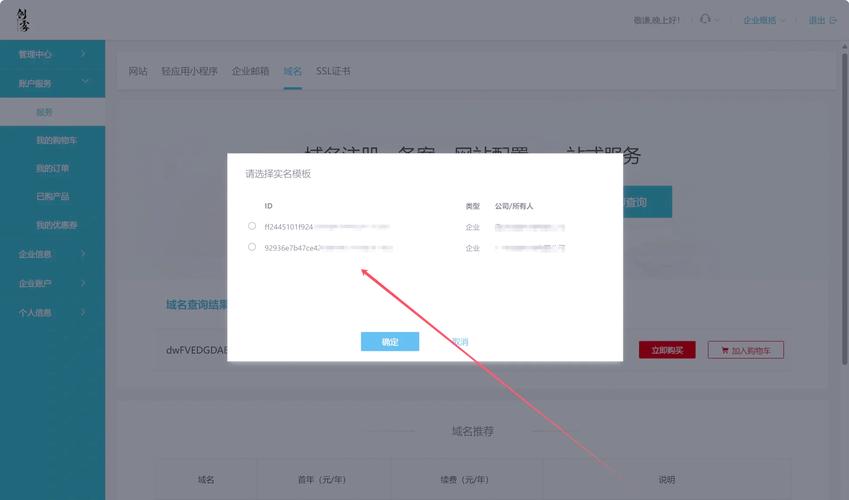Open the dropdown arrow beside the headset icon

[x=717, y=21]
